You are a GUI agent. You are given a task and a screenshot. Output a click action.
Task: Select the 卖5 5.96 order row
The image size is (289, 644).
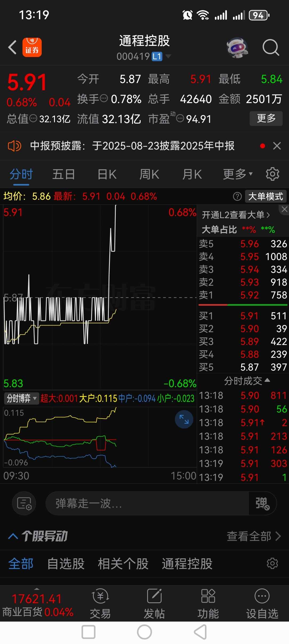click(243, 244)
